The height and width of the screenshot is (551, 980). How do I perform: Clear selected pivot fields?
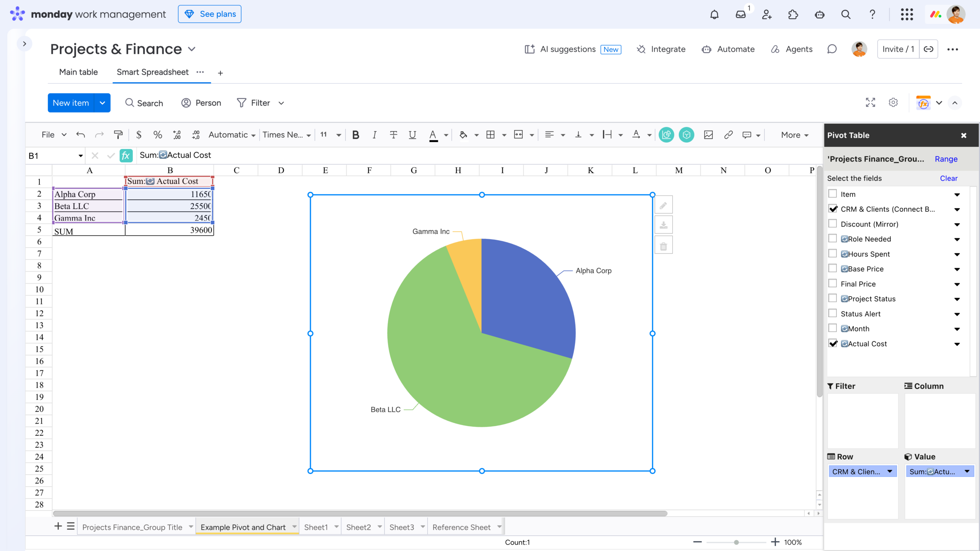(949, 178)
